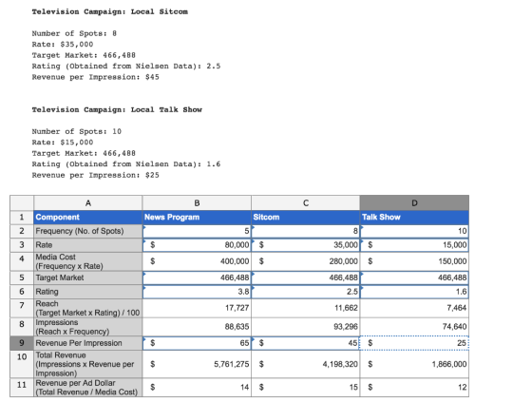Click the select-all corner cell
This screenshot has height=402, width=532.
click(22, 202)
